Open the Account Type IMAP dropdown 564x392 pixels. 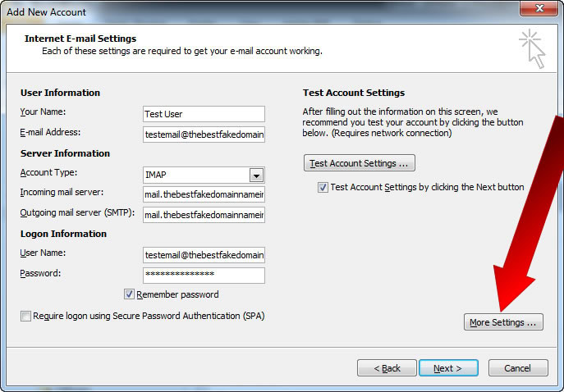tap(256, 175)
